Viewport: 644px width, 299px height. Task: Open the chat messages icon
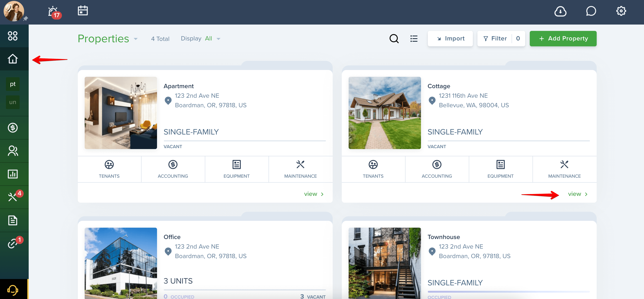pyautogui.click(x=591, y=11)
